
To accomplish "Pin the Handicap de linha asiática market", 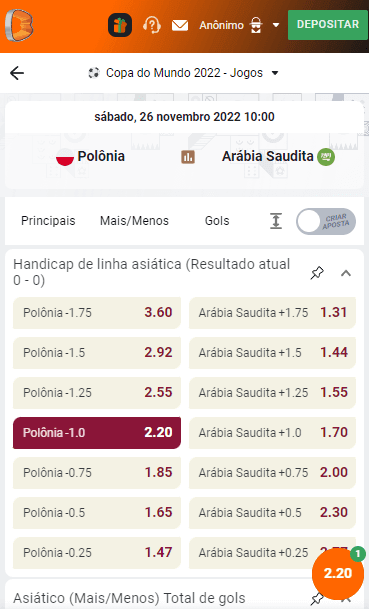I will pyautogui.click(x=317, y=273).
